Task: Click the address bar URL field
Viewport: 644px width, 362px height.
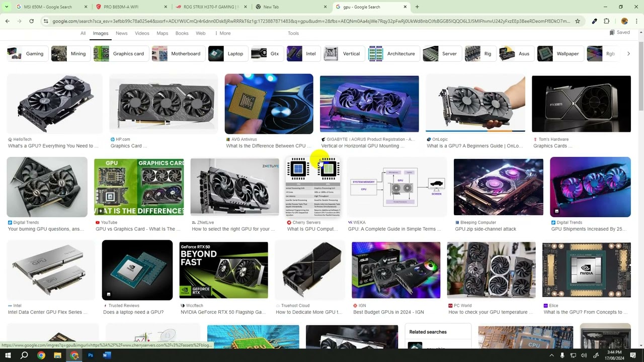Action: click(x=311, y=21)
